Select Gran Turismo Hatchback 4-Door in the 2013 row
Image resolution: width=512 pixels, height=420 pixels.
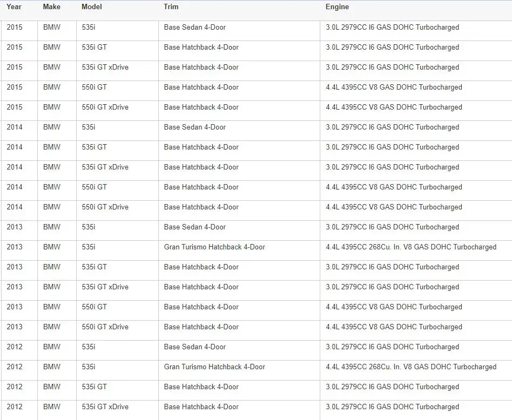coord(214,247)
